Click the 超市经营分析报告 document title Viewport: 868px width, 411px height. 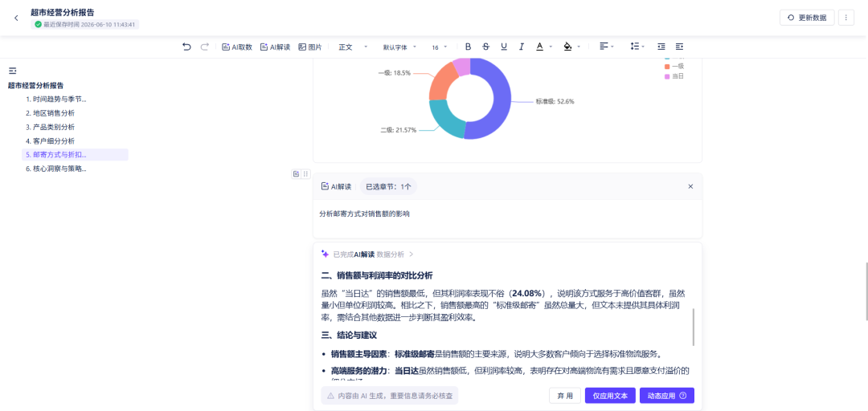point(63,12)
